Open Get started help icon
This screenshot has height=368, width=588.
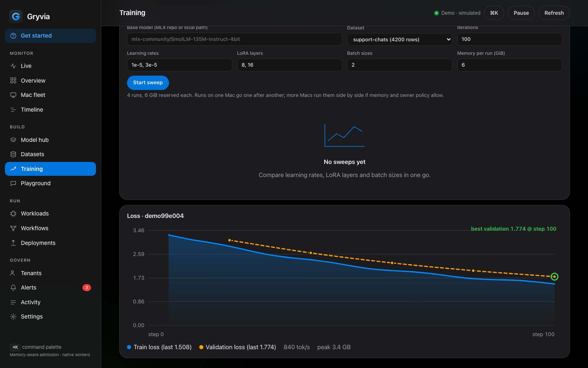[13, 36]
